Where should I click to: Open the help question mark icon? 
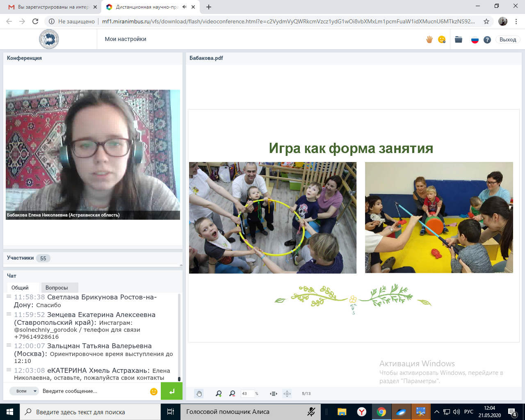click(x=487, y=40)
